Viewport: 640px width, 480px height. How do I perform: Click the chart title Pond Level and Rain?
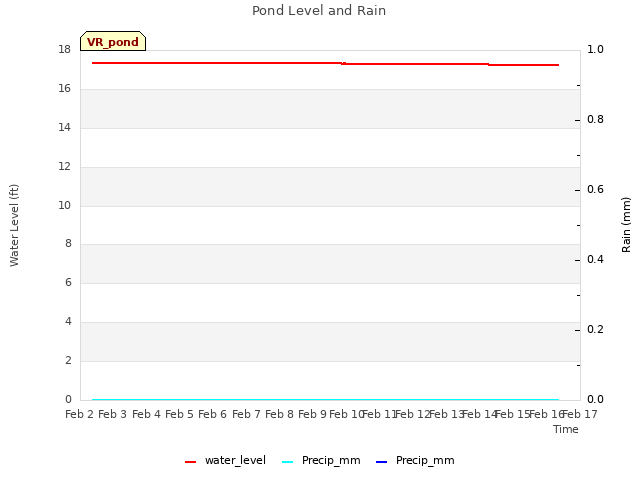[x=319, y=11]
